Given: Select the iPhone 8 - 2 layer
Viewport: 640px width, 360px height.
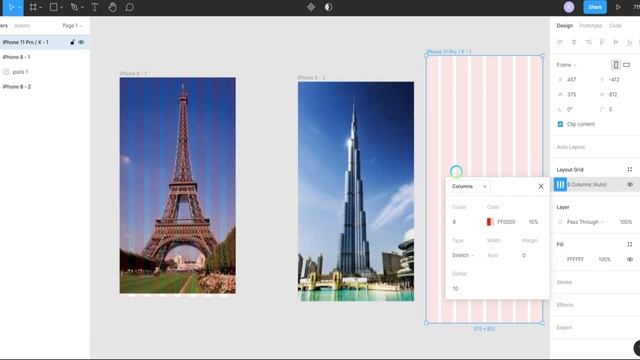Looking at the screenshot, I should pyautogui.click(x=45, y=87).
